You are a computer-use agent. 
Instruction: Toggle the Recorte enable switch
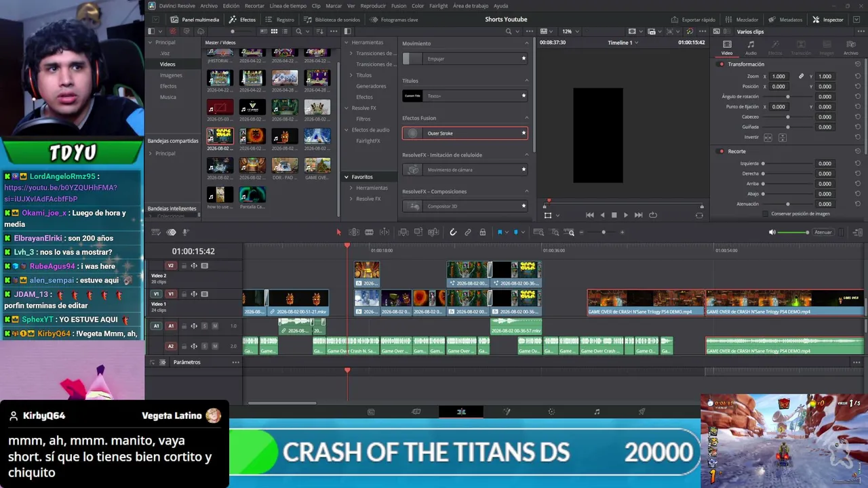pyautogui.click(x=722, y=151)
